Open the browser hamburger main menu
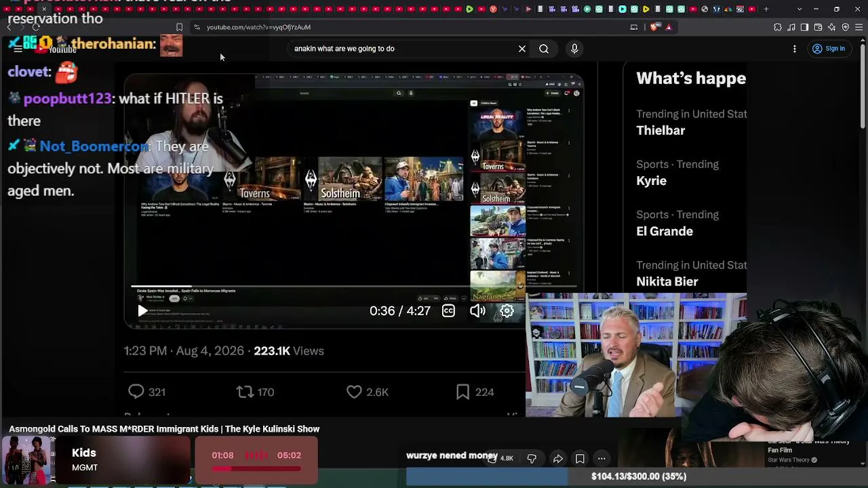This screenshot has width=868, height=488. (x=859, y=27)
